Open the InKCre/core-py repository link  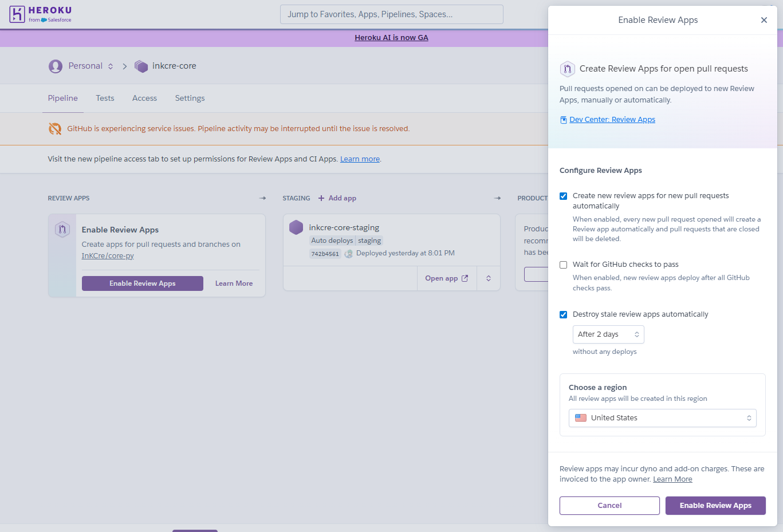(x=108, y=256)
